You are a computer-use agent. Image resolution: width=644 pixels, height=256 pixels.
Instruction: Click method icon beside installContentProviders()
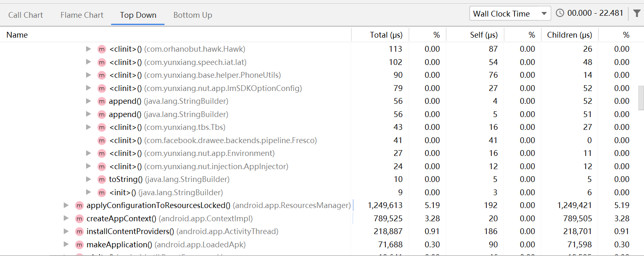pos(79,232)
